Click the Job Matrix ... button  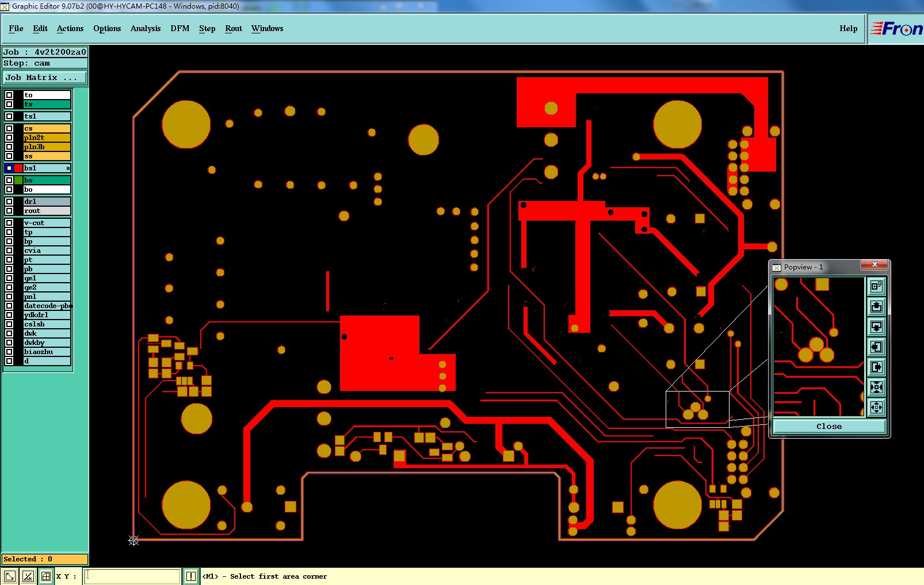45,77
